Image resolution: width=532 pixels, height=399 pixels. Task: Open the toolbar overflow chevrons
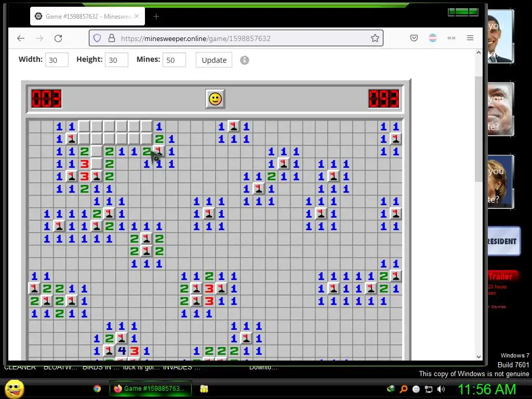pos(451,38)
